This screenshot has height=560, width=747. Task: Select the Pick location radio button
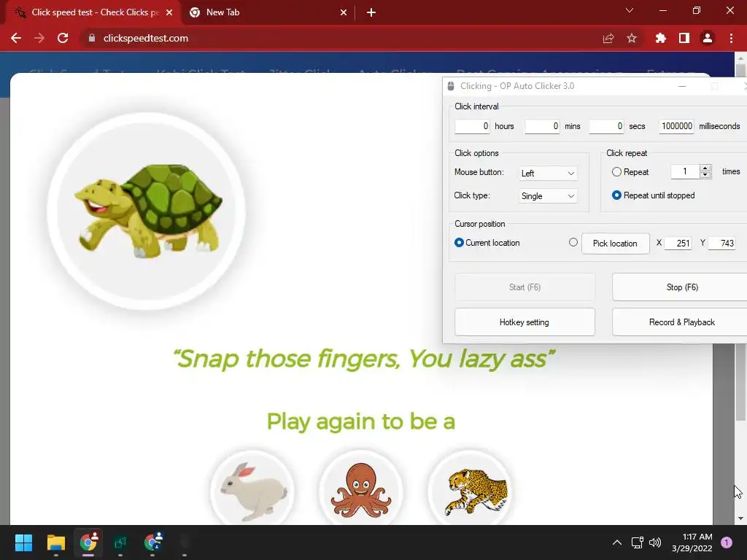[x=573, y=242]
